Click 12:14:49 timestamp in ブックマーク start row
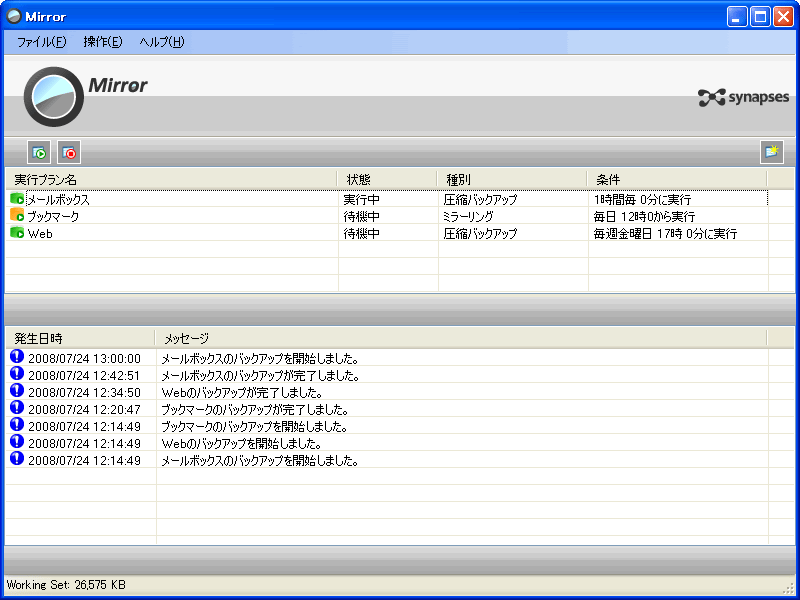Viewport: 800px width, 600px height. pos(84,427)
